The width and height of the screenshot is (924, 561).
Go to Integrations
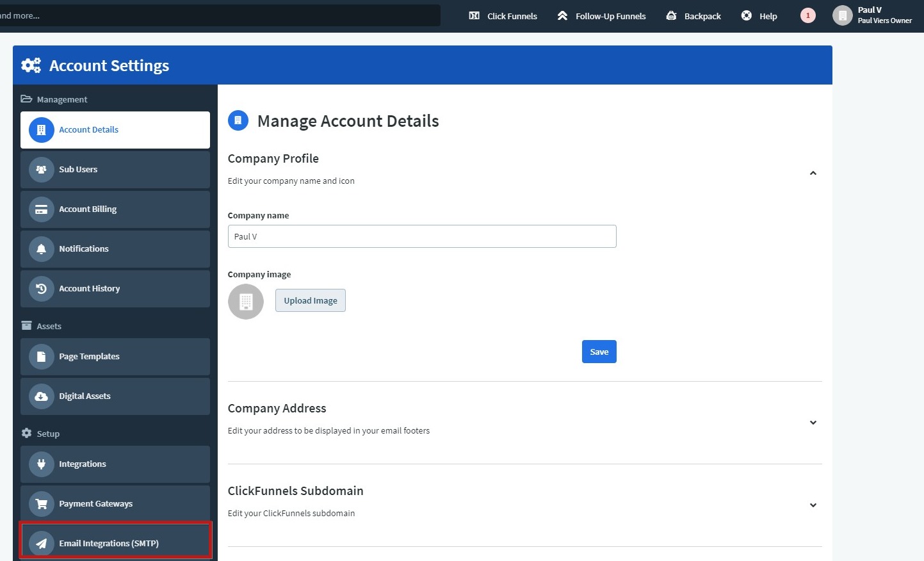pos(115,464)
